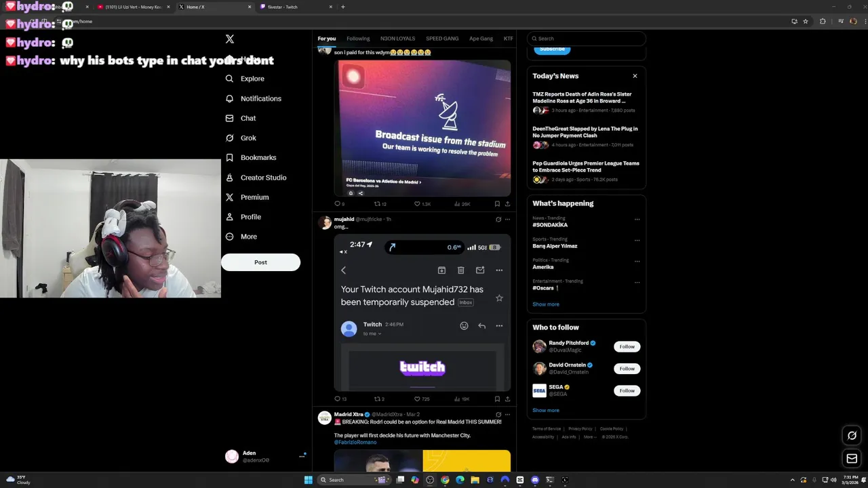Open more options on mujahid's post
868x488 pixels.
507,220
